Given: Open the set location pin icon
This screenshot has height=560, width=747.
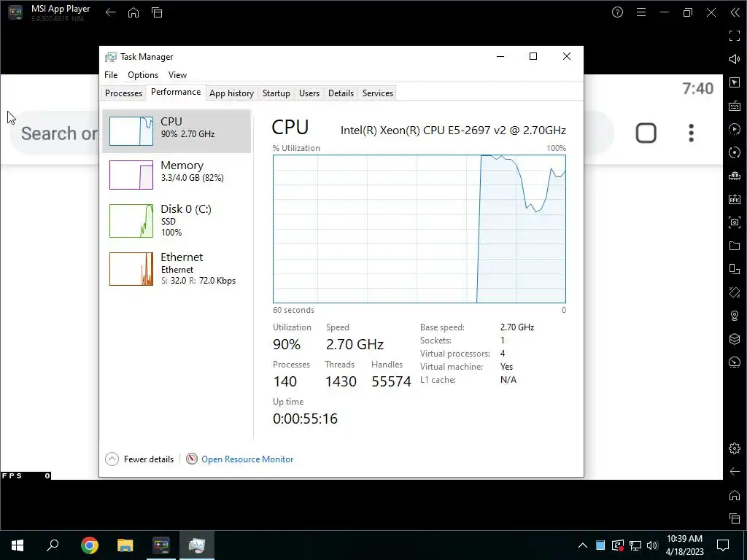Looking at the screenshot, I should [735, 316].
